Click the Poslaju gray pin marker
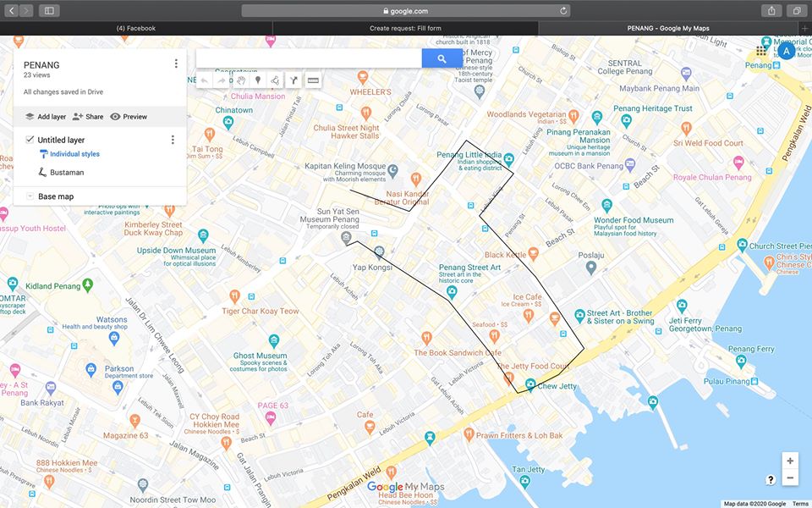 point(591,268)
